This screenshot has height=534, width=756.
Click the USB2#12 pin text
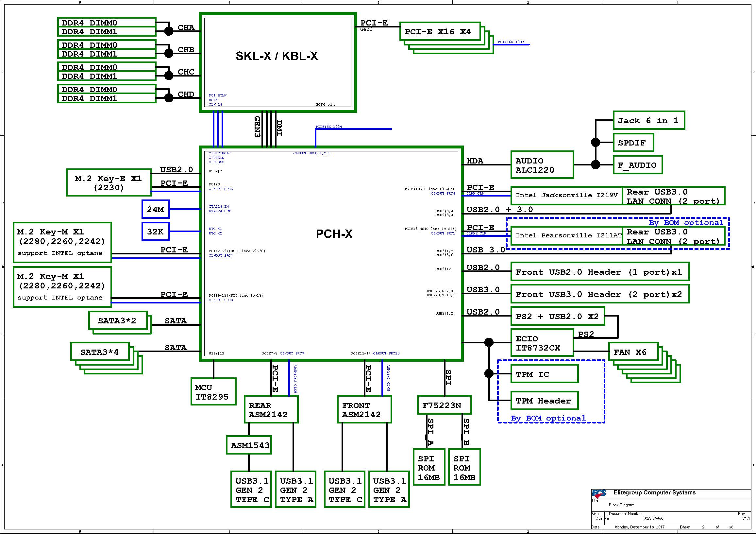[x=443, y=269]
